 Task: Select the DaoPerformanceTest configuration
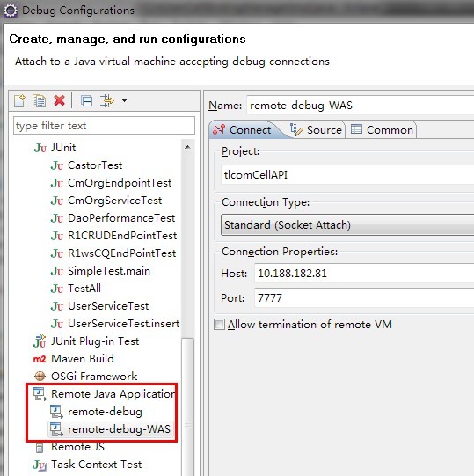point(121,218)
